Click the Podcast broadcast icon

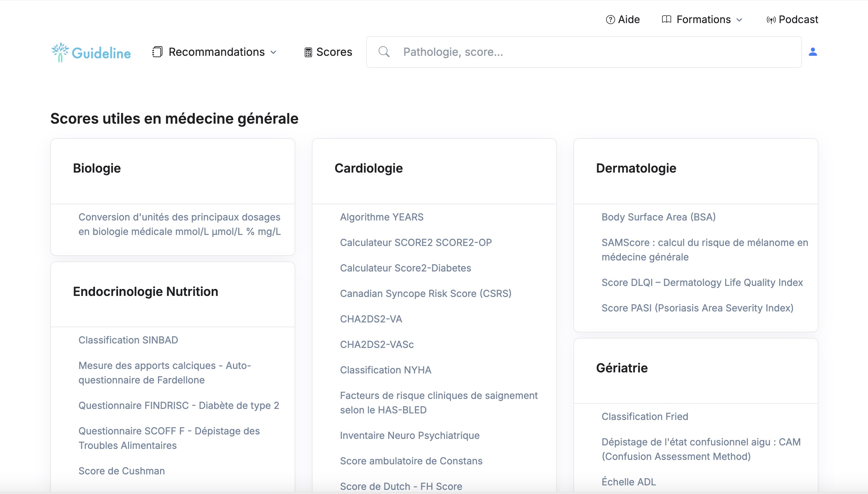click(771, 20)
